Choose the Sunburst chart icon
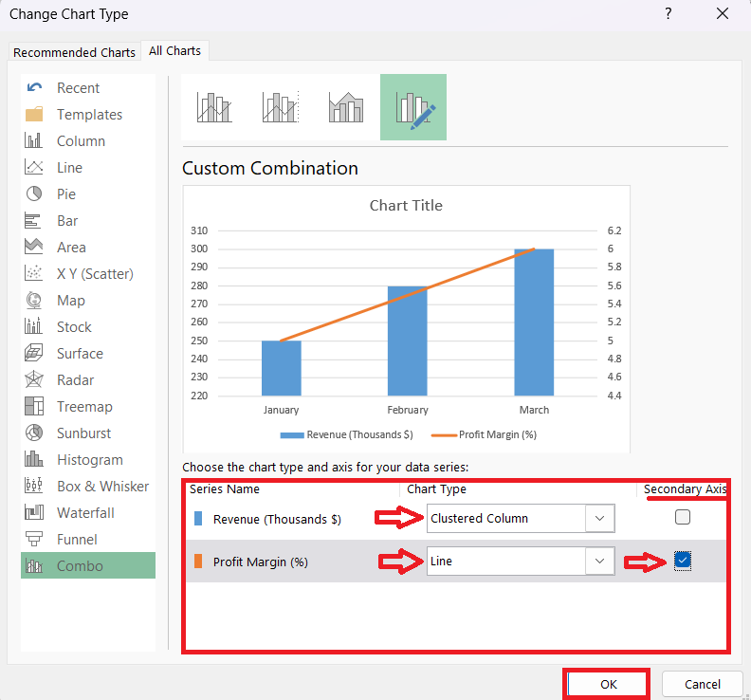Viewport: 751px width, 700px height. point(34,433)
